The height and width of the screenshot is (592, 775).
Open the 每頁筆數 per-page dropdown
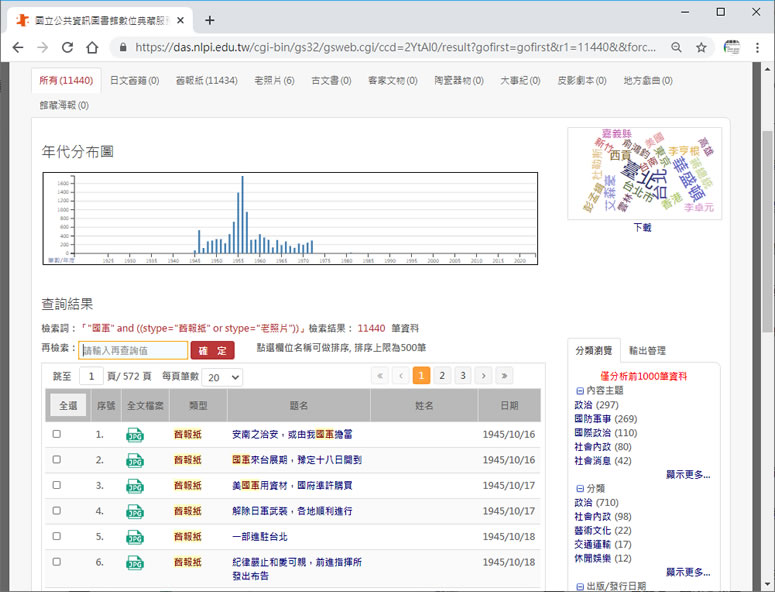coord(222,377)
